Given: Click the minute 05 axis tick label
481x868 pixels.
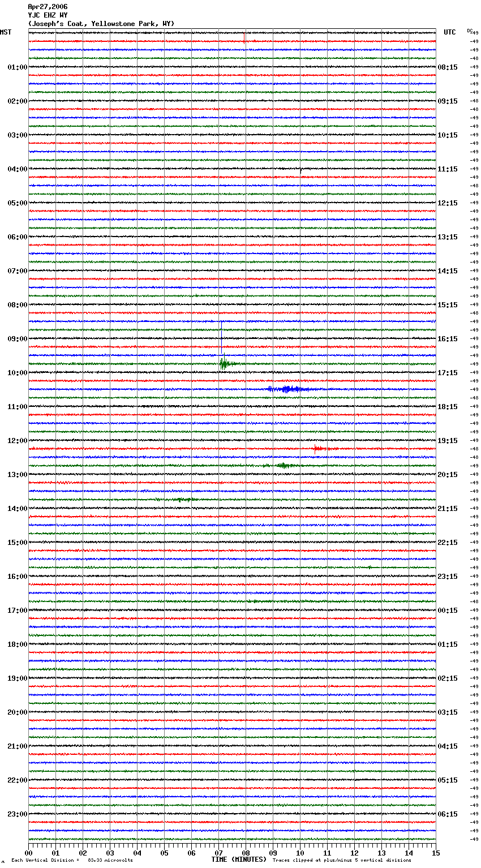Looking at the screenshot, I should point(164,853).
